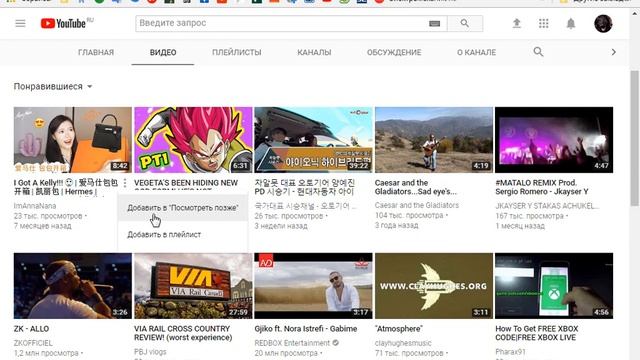
Task: Open the account avatar menu
Action: (603, 23)
